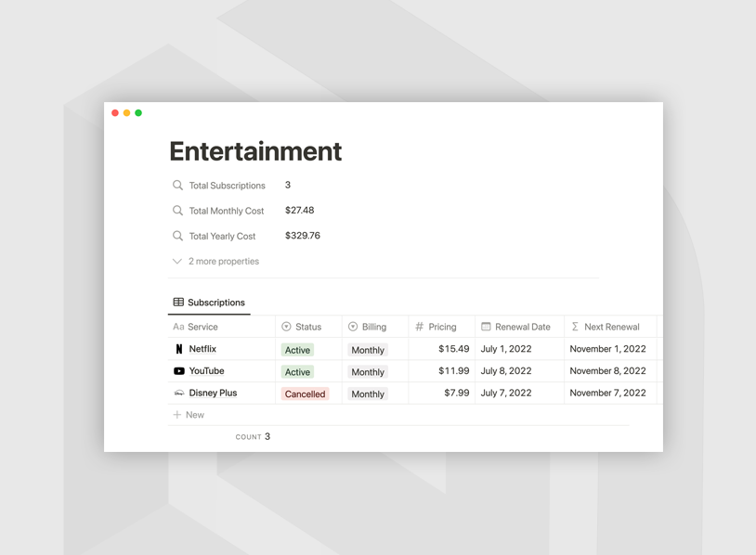
Task: Select the Subscriptions table view tab
Action: (x=209, y=303)
